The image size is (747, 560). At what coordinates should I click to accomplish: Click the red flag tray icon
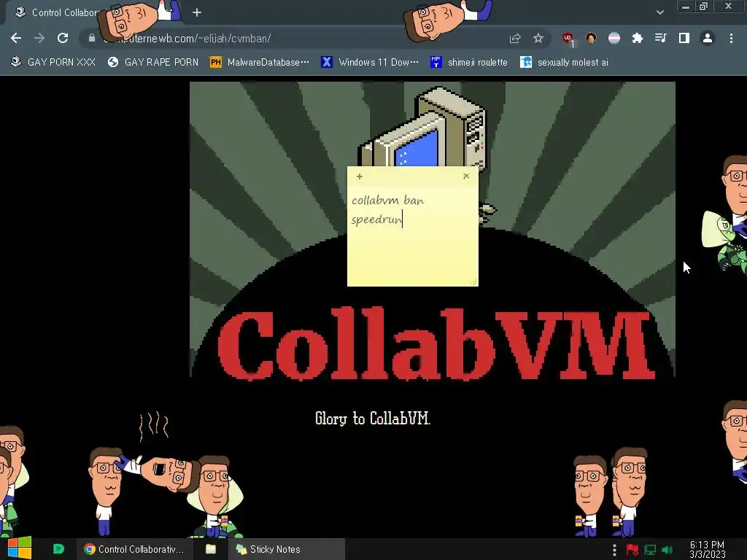point(632,550)
